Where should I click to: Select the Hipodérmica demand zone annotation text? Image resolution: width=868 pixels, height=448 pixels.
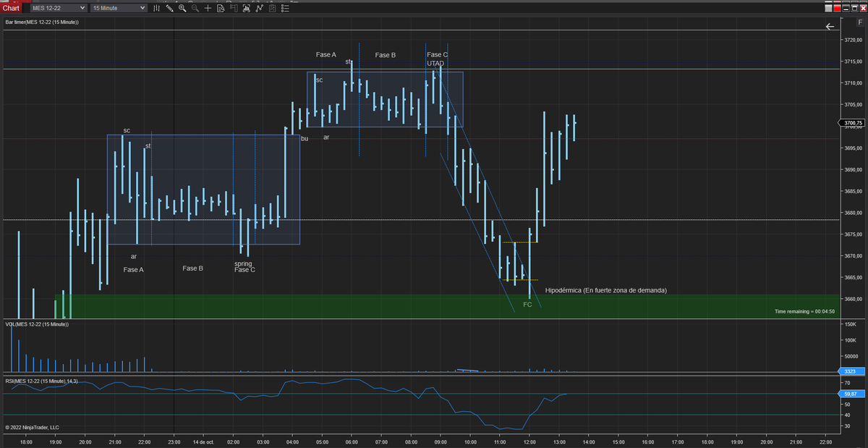click(x=606, y=290)
